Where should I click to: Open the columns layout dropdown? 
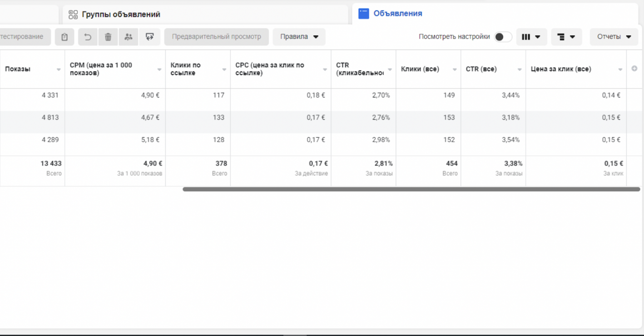coord(531,37)
